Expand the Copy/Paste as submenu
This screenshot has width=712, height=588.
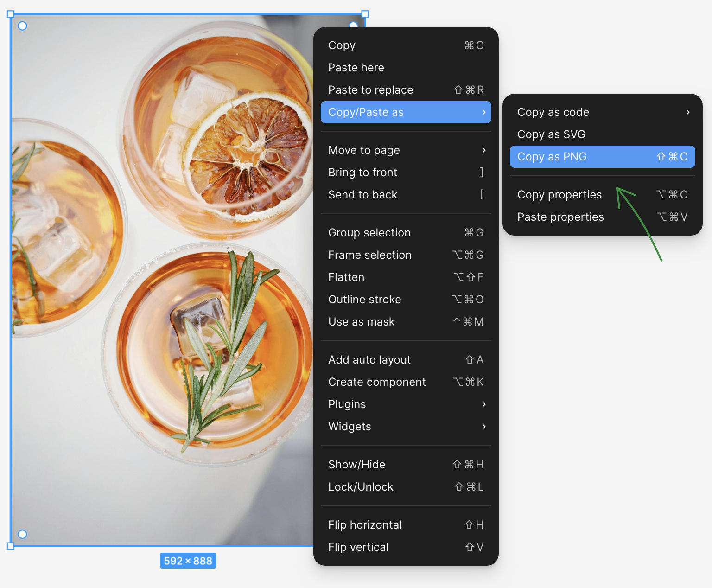[406, 112]
